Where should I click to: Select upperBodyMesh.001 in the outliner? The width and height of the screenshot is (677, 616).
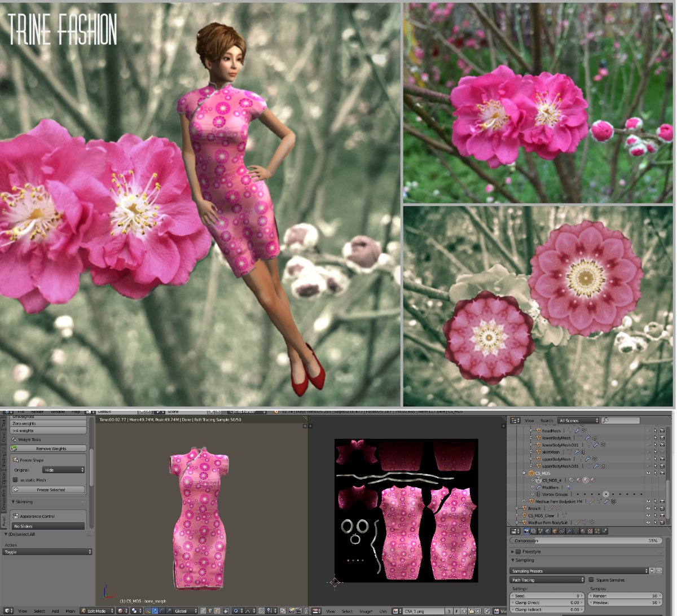click(561, 467)
